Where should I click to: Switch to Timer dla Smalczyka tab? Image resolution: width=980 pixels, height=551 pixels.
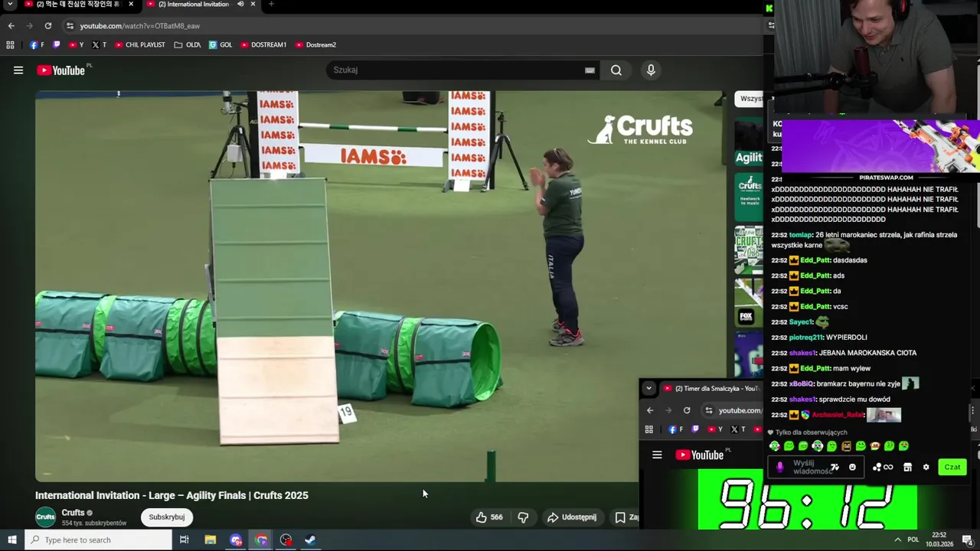(x=712, y=389)
